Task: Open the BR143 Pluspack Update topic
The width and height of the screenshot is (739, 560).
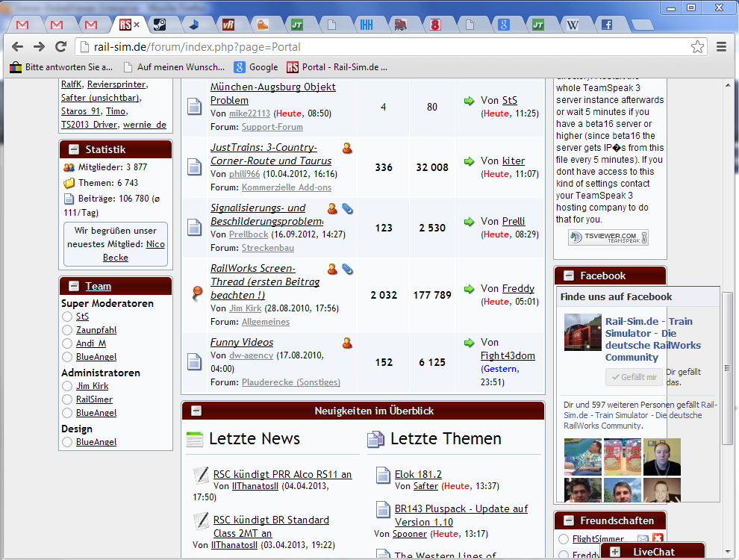Action: (461, 515)
